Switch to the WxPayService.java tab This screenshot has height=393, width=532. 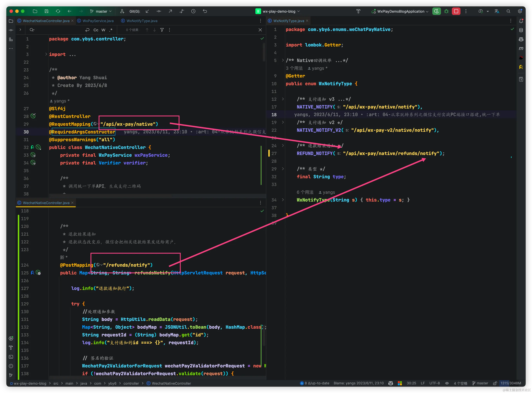(x=98, y=21)
